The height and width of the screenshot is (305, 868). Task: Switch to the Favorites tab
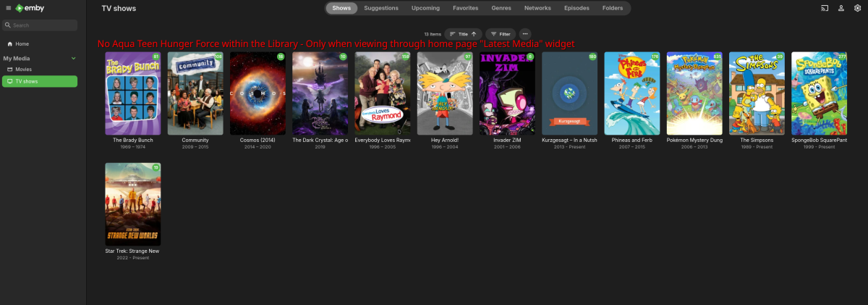pos(465,8)
